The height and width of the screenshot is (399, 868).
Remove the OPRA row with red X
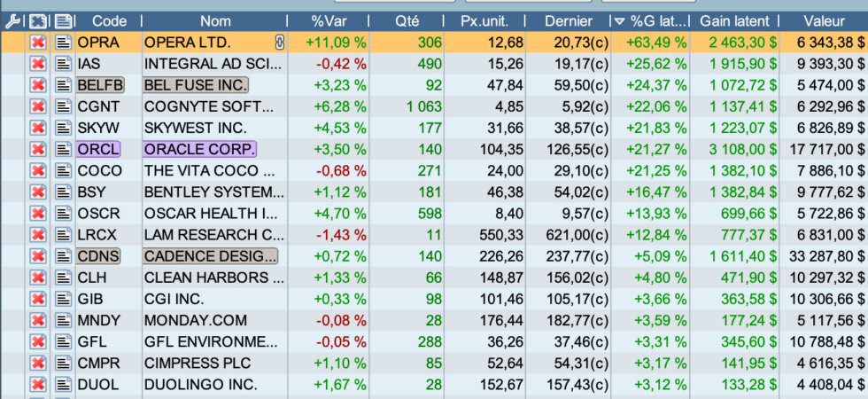pyautogui.click(x=37, y=43)
